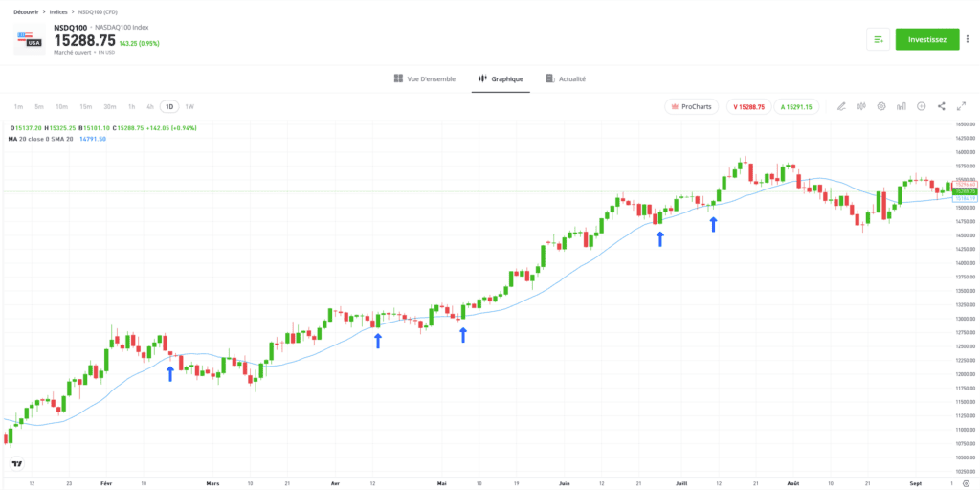Click the change 143.25 (0.95%)

click(x=140, y=44)
